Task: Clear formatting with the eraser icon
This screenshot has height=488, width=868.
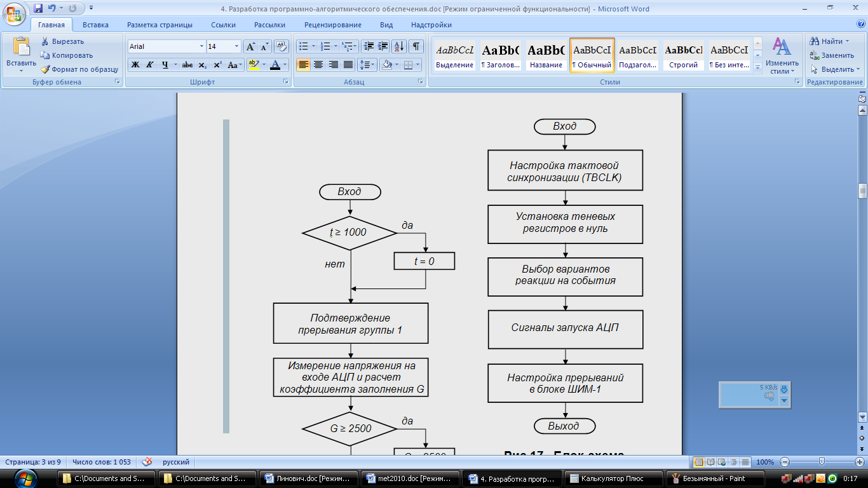Action: click(x=282, y=46)
